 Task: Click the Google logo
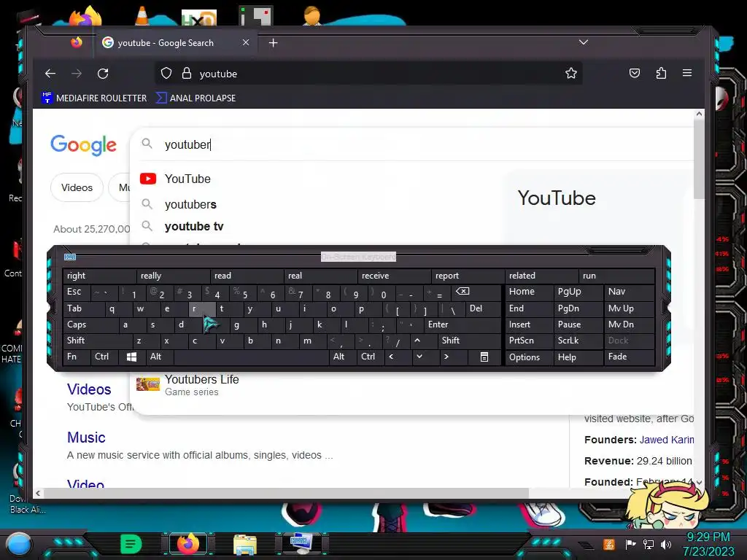click(83, 145)
